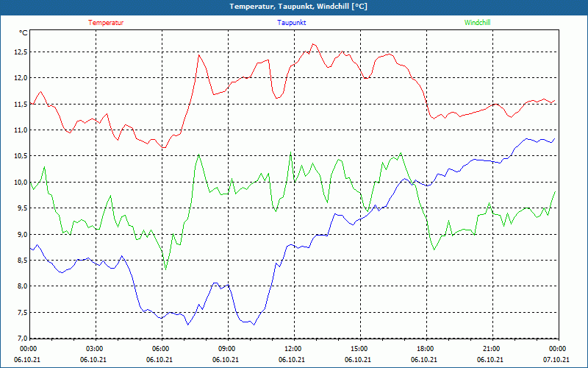Click the 8,5 y-axis value
Viewport: 588px width, 368px height.
point(23,261)
